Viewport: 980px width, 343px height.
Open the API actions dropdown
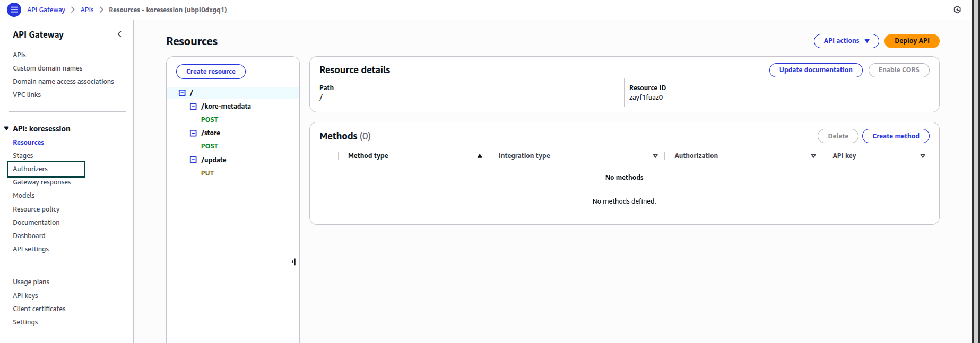[x=846, y=41]
